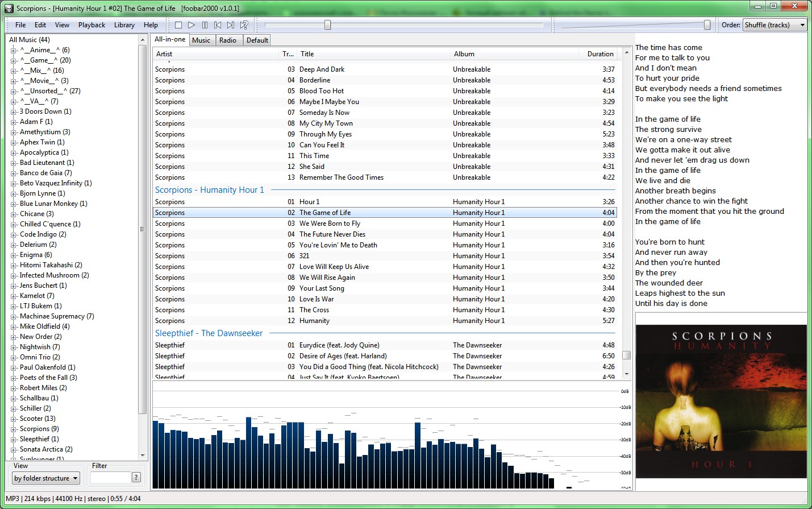Open the Playback menu
Screen dimensions: 812x509
[91, 25]
